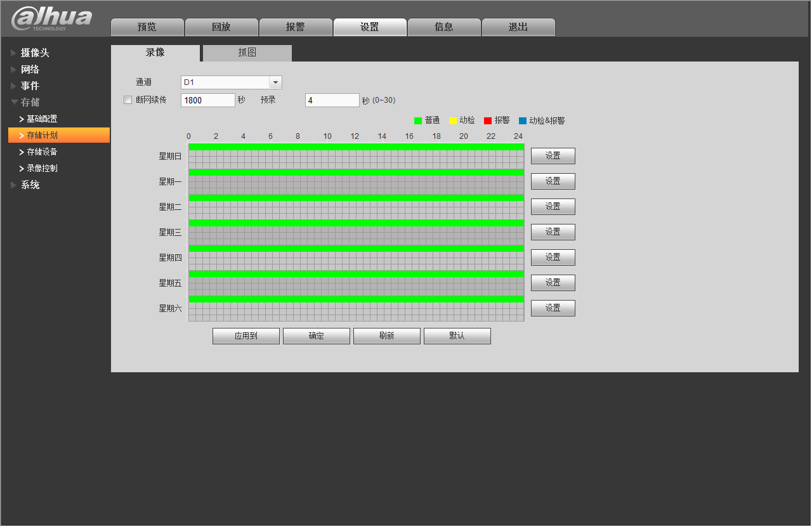The image size is (812, 527).
Task: Switch to the 抓图 tab
Action: pyautogui.click(x=247, y=53)
